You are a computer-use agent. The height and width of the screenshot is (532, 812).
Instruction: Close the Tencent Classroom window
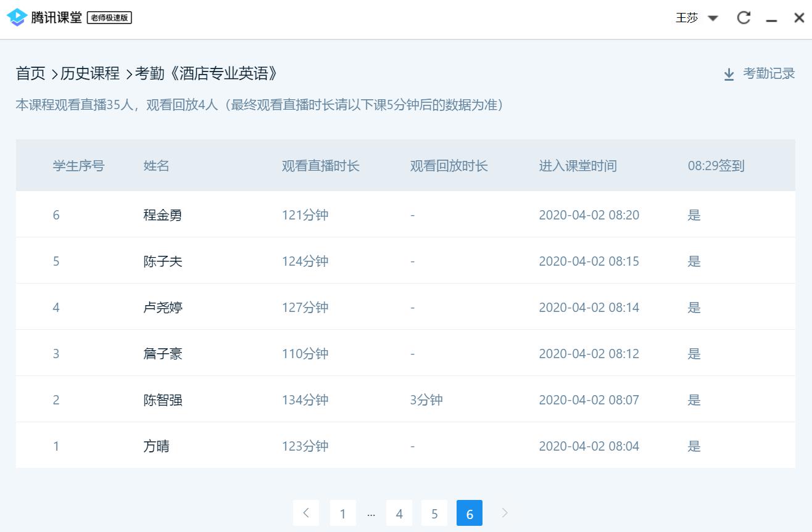coord(798,18)
